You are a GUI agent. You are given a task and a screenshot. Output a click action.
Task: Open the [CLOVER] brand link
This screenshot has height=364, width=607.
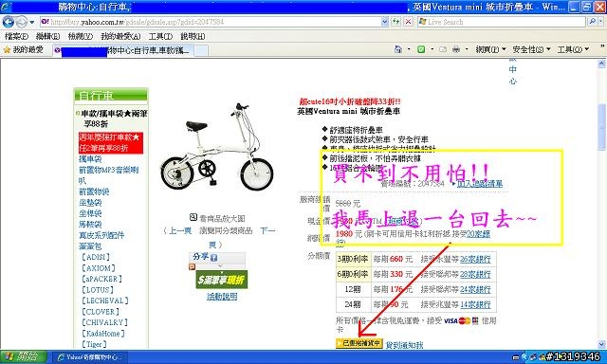click(100, 312)
